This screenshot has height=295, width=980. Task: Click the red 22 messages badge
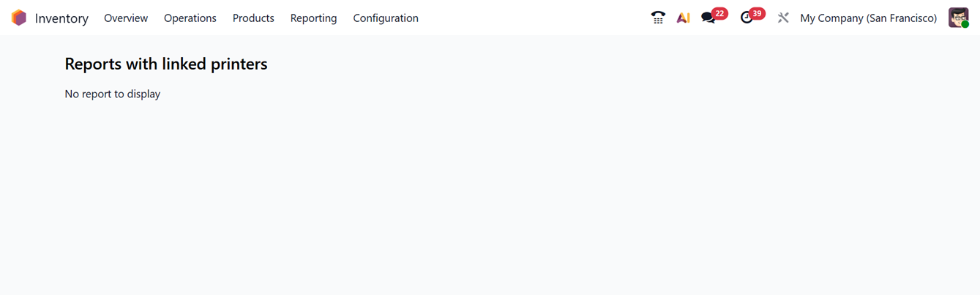720,13
